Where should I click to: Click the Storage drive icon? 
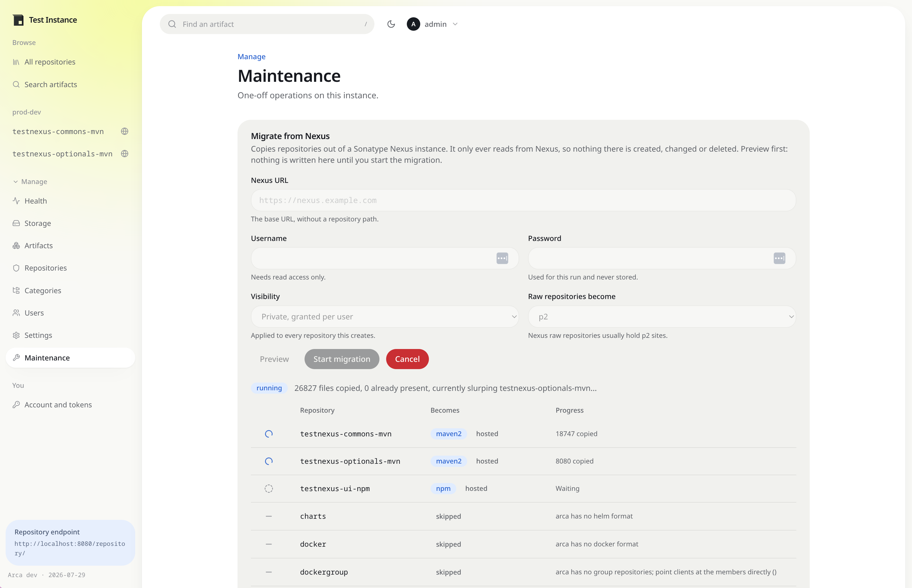pyautogui.click(x=16, y=223)
